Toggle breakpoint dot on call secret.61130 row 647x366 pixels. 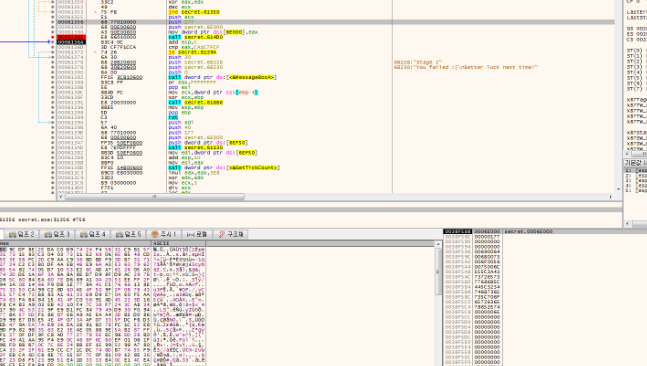tap(52, 148)
